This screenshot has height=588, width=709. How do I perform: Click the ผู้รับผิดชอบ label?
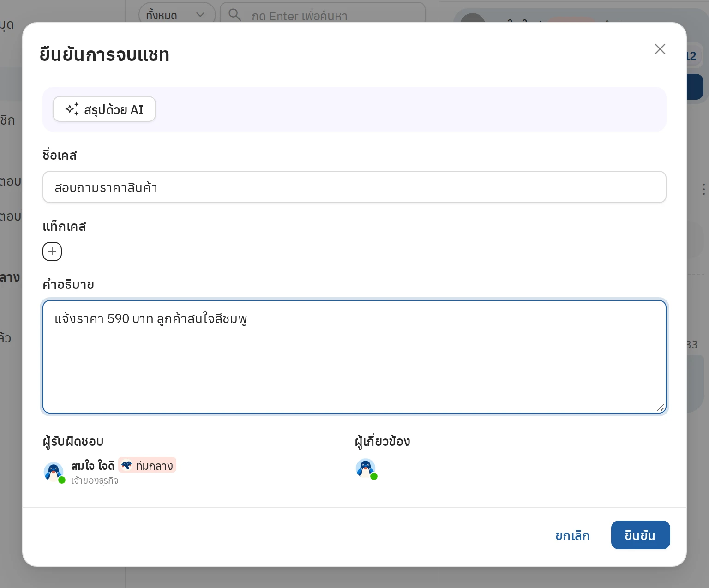(73, 442)
